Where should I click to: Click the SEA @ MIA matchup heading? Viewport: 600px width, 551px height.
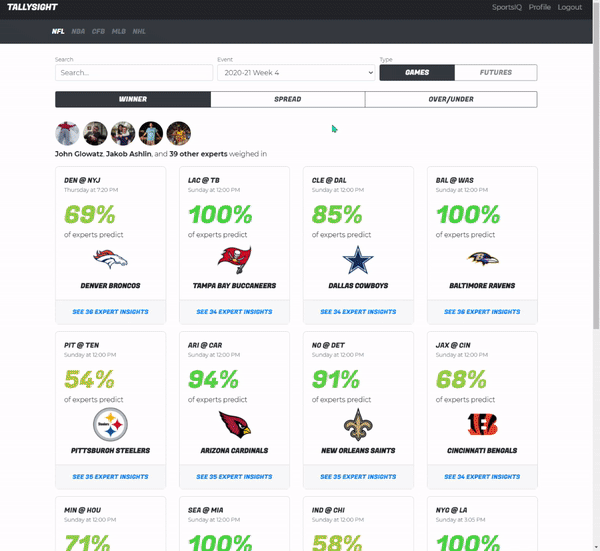point(206,510)
